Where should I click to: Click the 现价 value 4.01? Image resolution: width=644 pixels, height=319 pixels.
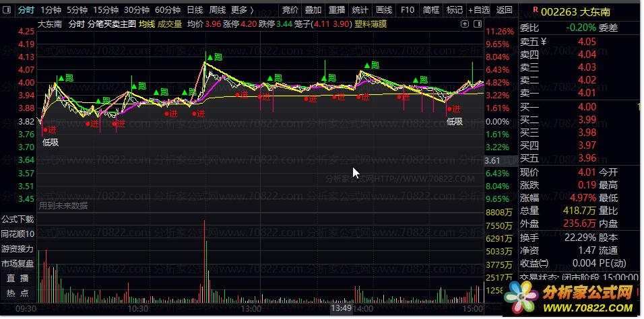587,172
